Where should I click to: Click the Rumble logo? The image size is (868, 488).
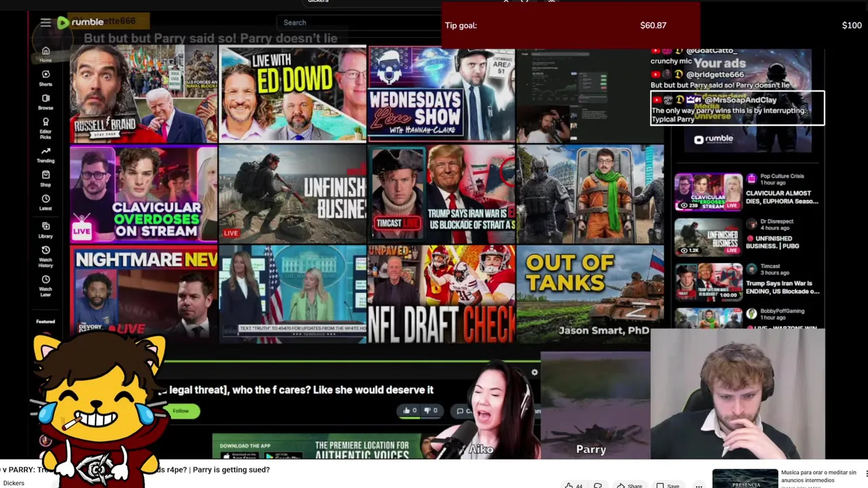tap(80, 22)
